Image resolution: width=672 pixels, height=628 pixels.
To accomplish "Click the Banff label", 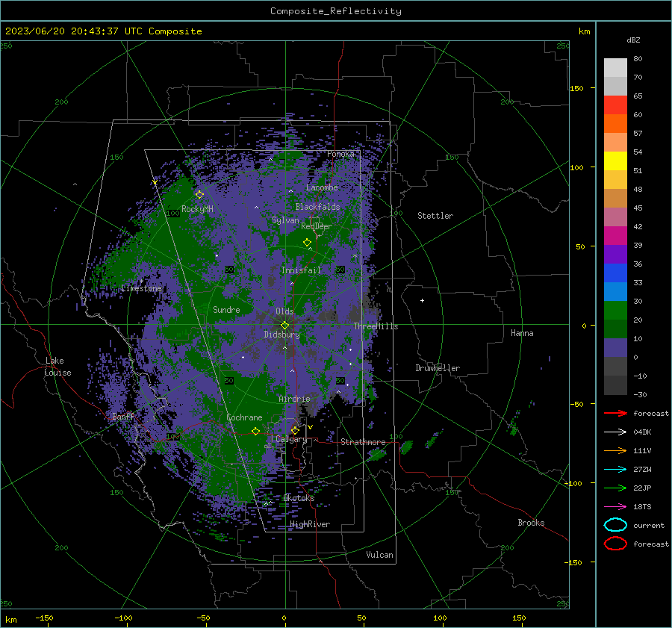I will (123, 416).
